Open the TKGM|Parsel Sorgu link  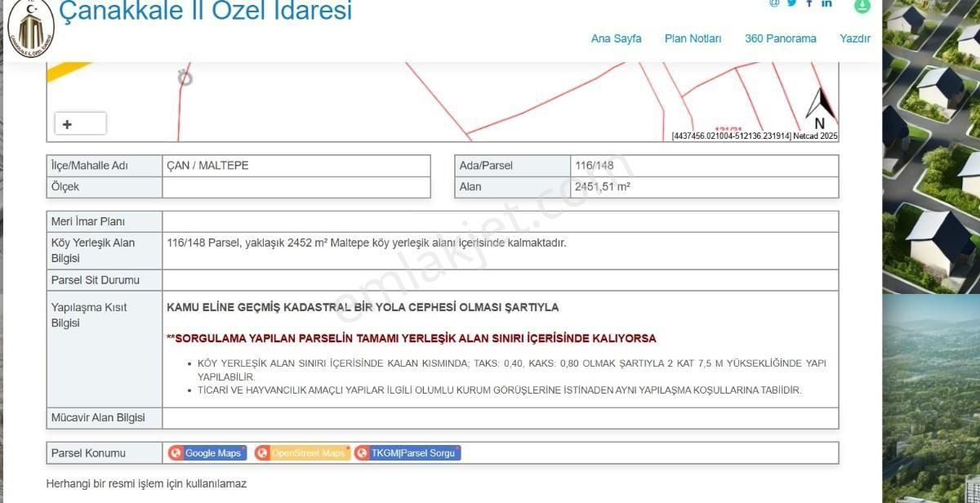pyautogui.click(x=412, y=452)
